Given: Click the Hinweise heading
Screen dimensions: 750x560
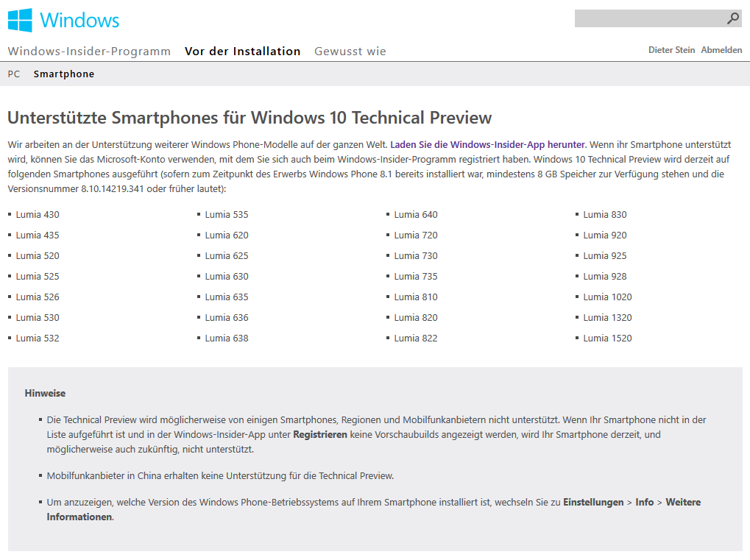Looking at the screenshot, I should (45, 393).
